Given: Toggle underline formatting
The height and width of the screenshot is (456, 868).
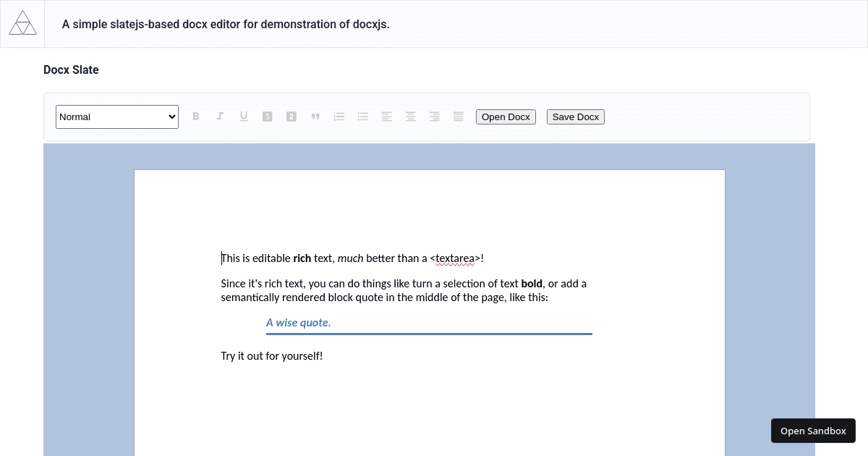Looking at the screenshot, I should click(x=244, y=117).
